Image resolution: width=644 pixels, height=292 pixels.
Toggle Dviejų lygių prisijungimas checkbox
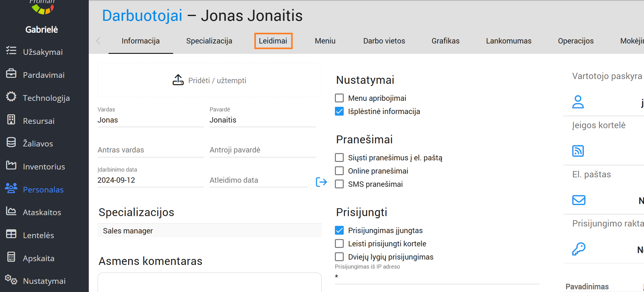339,257
